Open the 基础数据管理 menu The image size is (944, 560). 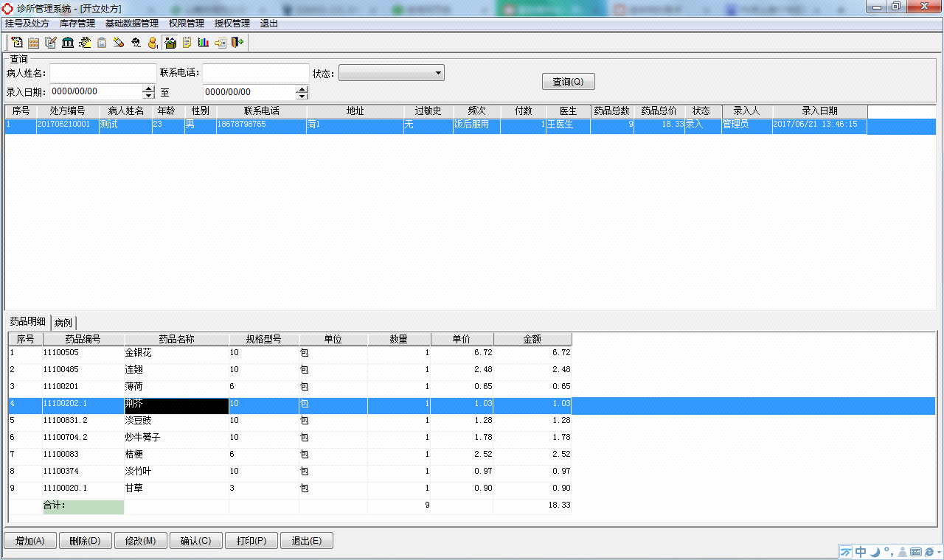coord(132,24)
